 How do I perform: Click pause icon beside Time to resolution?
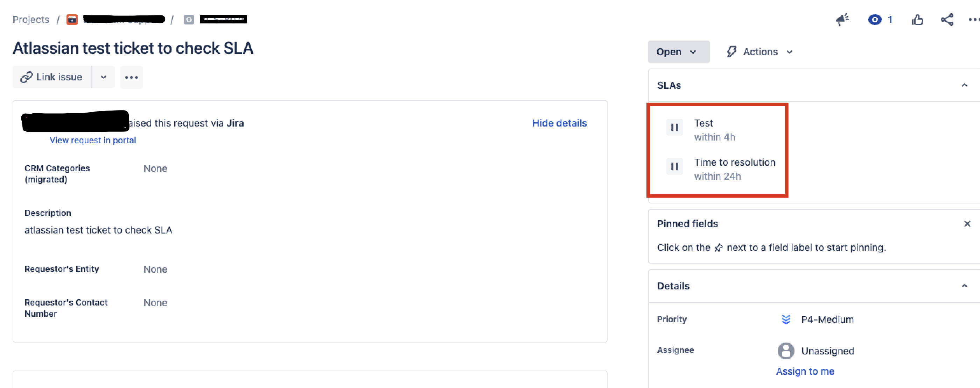coord(674,166)
